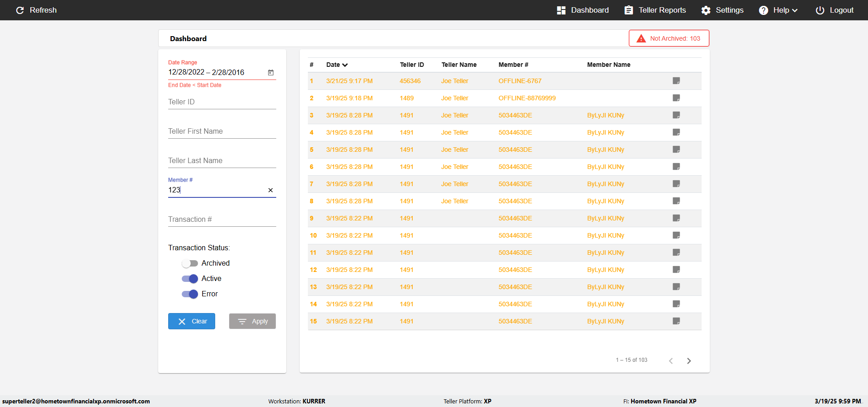868x407 pixels.
Task: Click the Transaction # input field
Action: tap(222, 220)
